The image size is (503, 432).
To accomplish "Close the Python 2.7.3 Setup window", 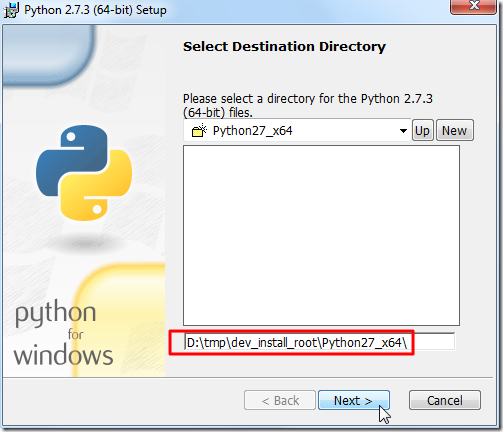I will (473, 6).
